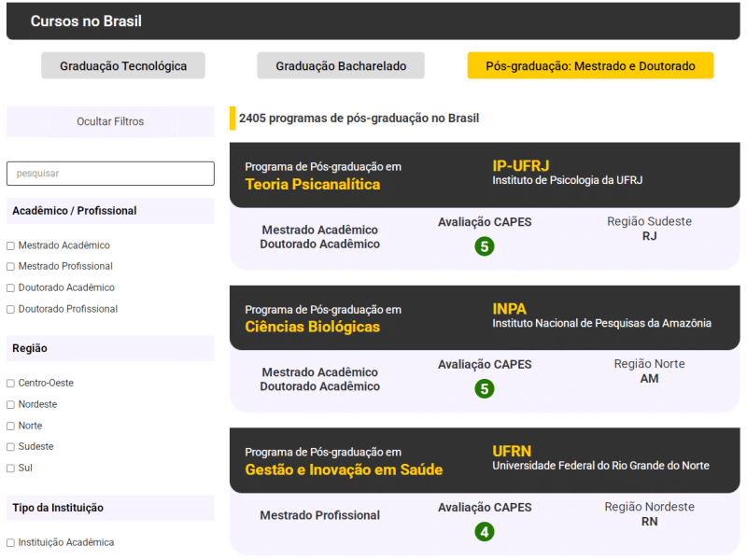Select the Doutorado Profissional checkbox

10,310
